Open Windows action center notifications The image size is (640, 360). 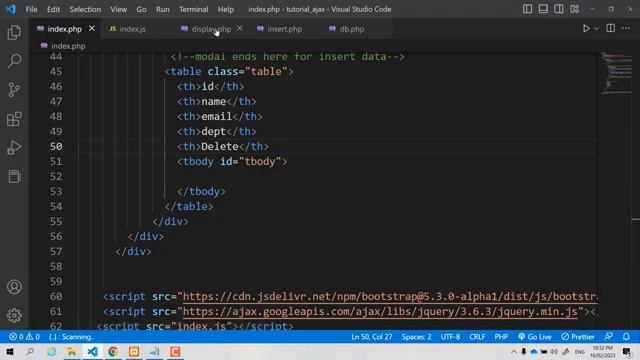click(x=627, y=351)
